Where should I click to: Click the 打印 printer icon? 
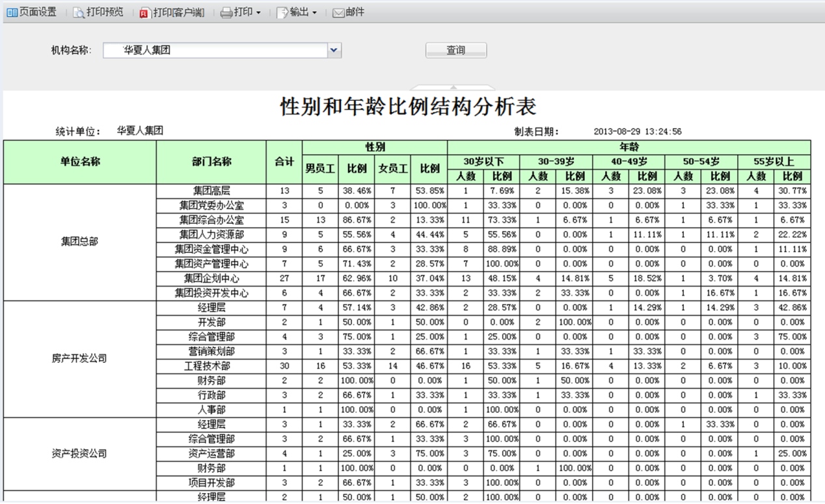pos(226,13)
